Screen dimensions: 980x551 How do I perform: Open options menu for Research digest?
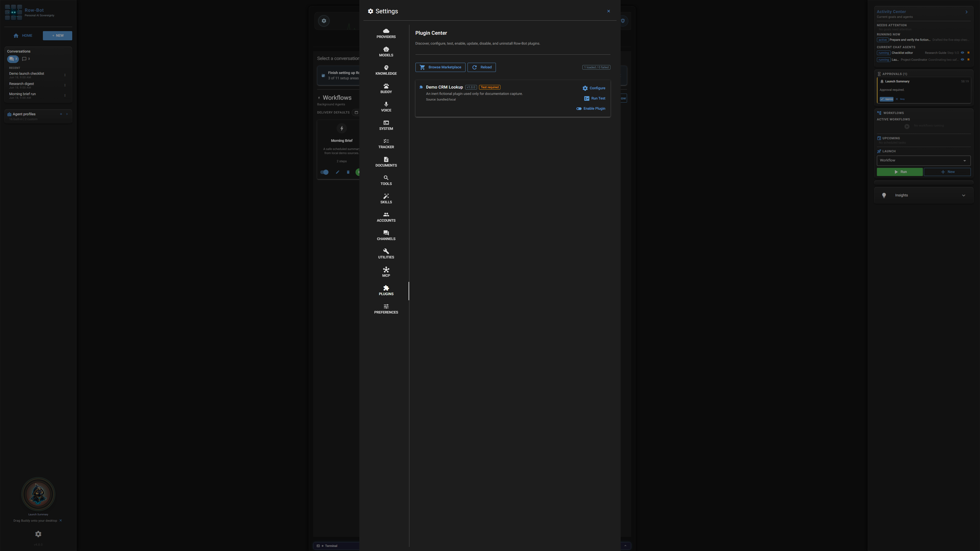[x=65, y=85]
